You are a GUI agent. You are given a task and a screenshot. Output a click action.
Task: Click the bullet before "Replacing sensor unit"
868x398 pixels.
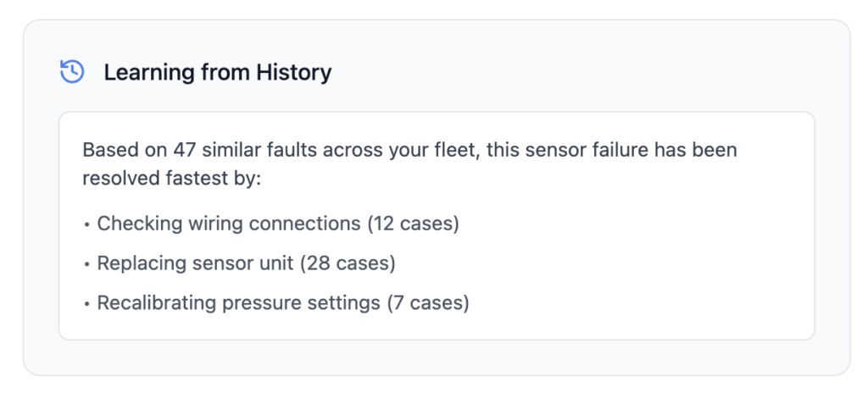(x=87, y=263)
